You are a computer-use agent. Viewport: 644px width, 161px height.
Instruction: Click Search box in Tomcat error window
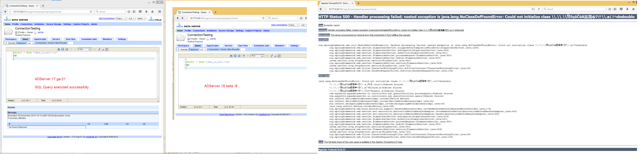575,9
